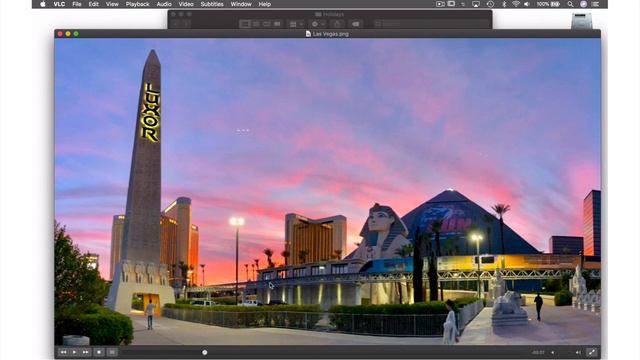Viewport: 640px width, 360px height.
Task: Open AirPlay display menu in menu bar
Action: pyautogui.click(x=476, y=4)
